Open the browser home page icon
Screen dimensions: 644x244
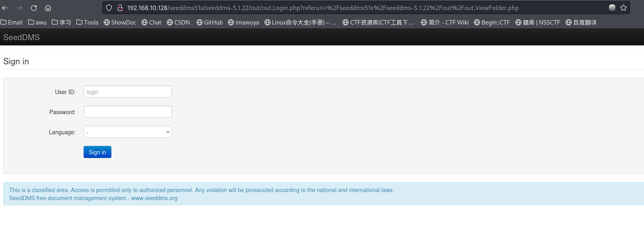[x=48, y=8]
